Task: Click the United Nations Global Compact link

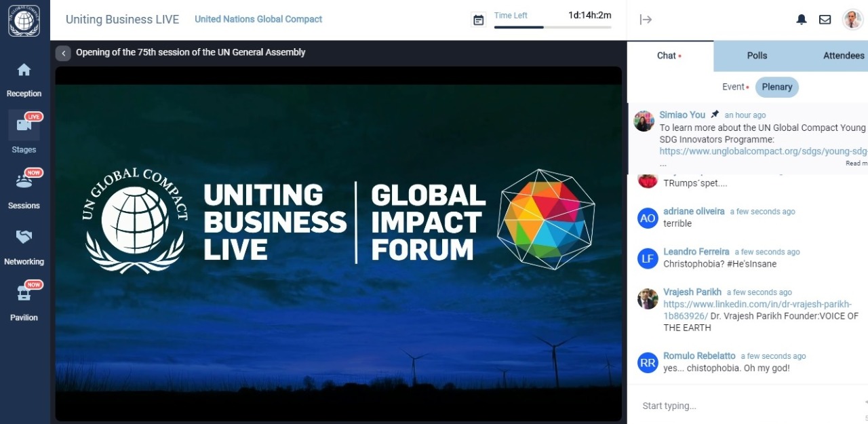Action: click(258, 19)
